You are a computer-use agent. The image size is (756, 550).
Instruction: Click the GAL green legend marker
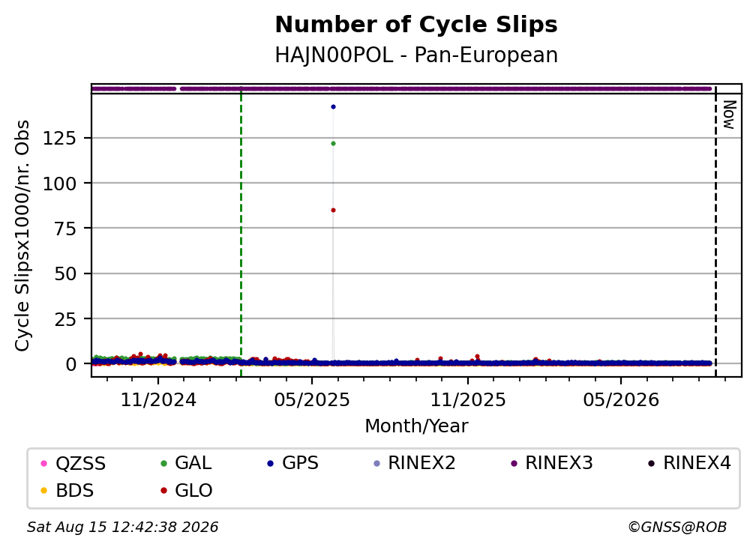coord(163,463)
